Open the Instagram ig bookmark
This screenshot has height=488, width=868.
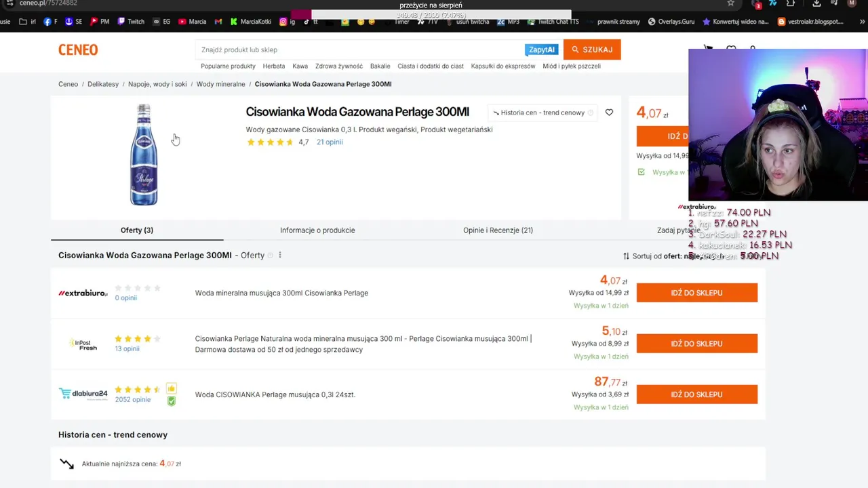tap(287, 22)
